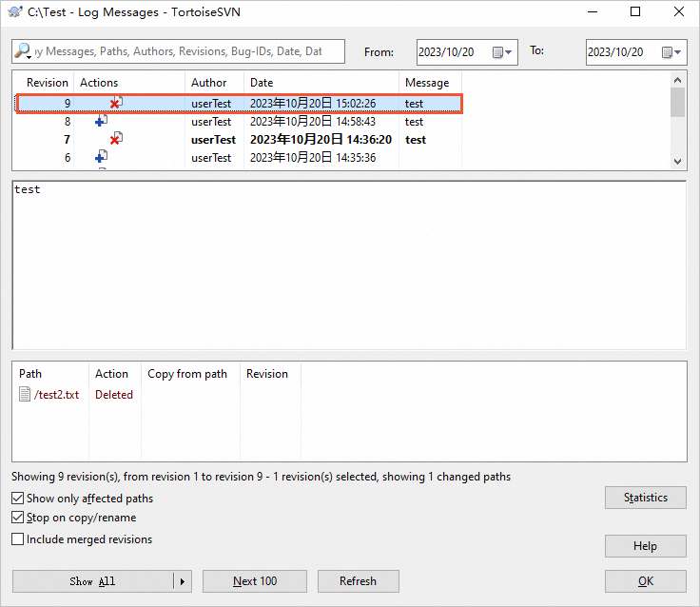Click date 15:02:26 in revision list

coord(313,104)
